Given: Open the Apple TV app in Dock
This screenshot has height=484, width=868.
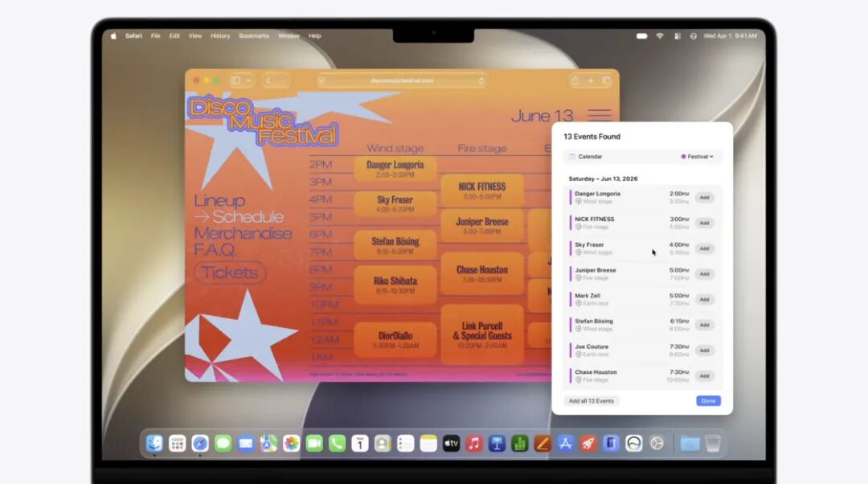Looking at the screenshot, I should [x=451, y=443].
